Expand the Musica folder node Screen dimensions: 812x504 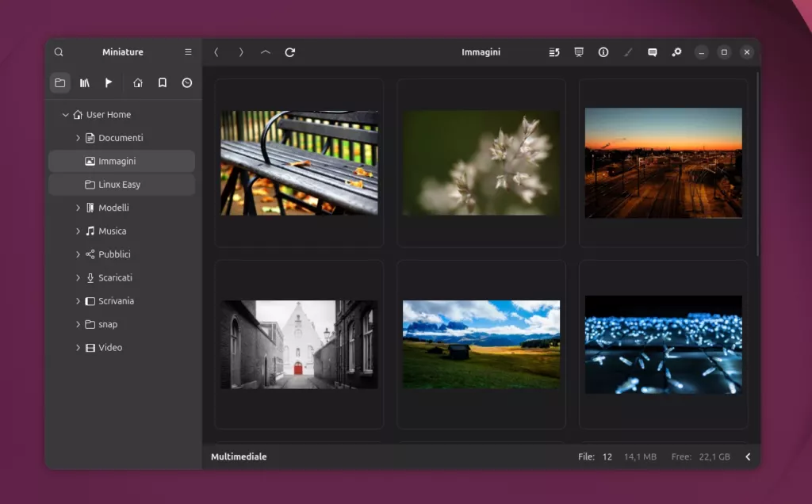78,231
